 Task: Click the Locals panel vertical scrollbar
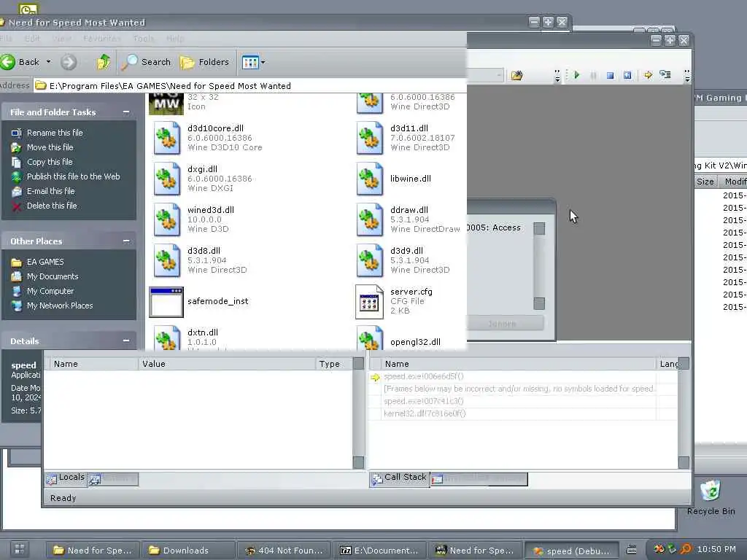click(x=358, y=413)
